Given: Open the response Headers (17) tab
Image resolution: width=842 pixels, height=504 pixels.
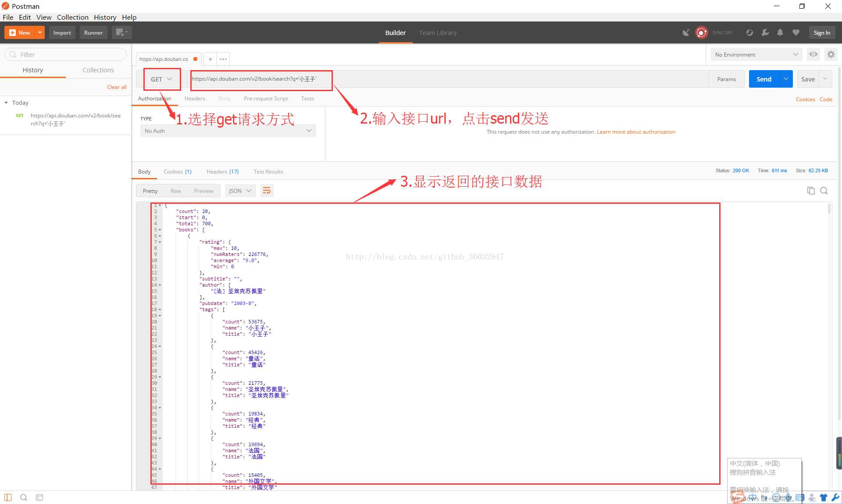Looking at the screenshot, I should (223, 172).
